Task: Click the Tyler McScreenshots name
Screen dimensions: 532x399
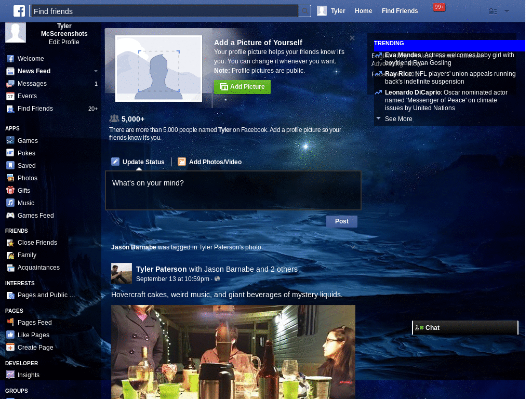Action: pyautogui.click(x=64, y=30)
